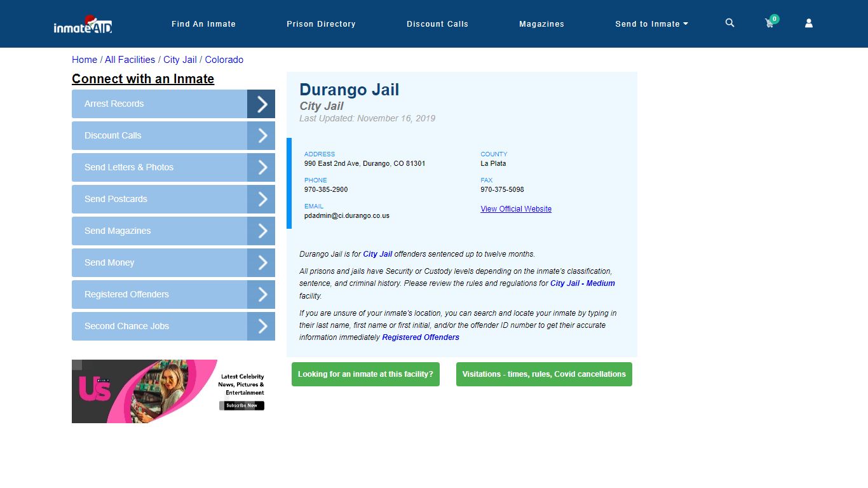Click the Send Letters & Photos chevron arrow
Image resolution: width=868 pixels, height=488 pixels.
click(x=261, y=167)
